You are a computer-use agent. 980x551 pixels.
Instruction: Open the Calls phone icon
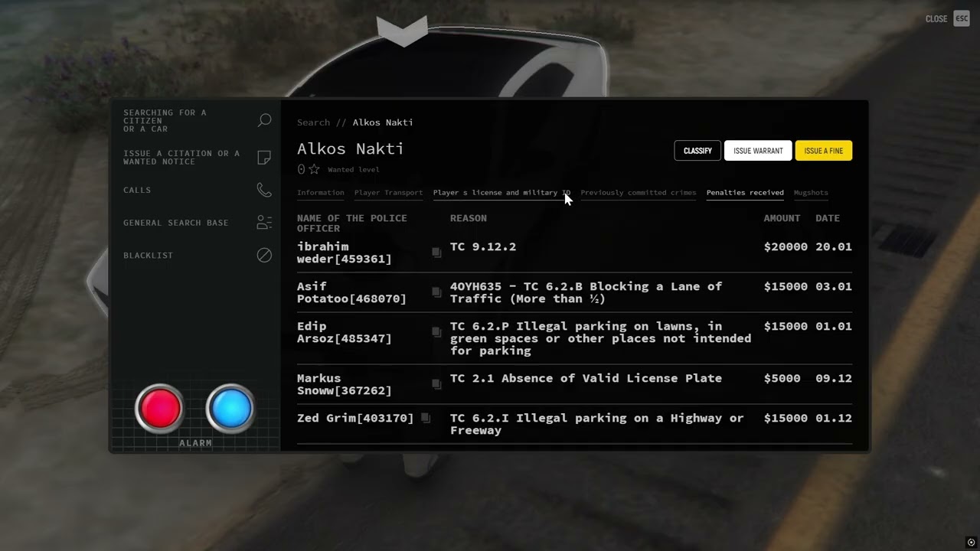[x=264, y=190]
